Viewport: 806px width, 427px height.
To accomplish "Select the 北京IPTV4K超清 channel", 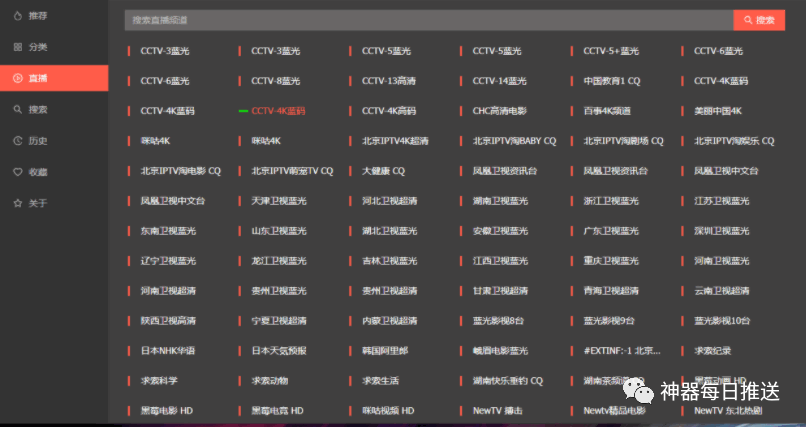I will pos(395,141).
